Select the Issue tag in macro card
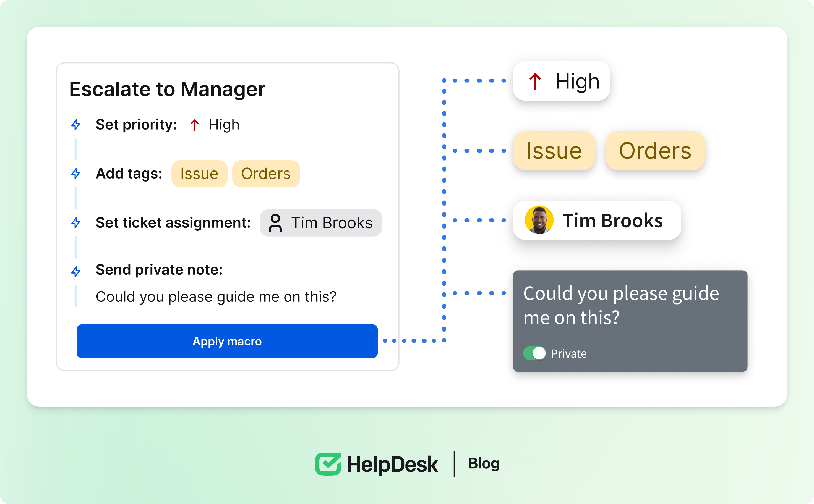Image resolution: width=814 pixels, height=504 pixels. 199,174
